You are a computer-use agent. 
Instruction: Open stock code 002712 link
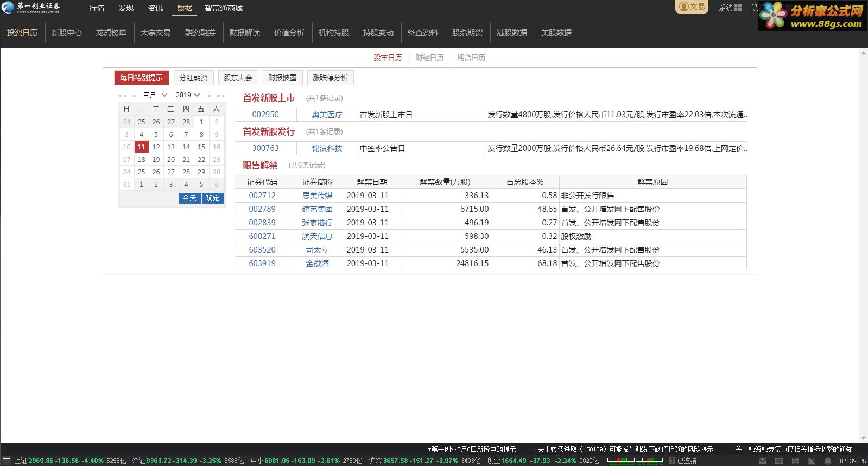pos(262,196)
